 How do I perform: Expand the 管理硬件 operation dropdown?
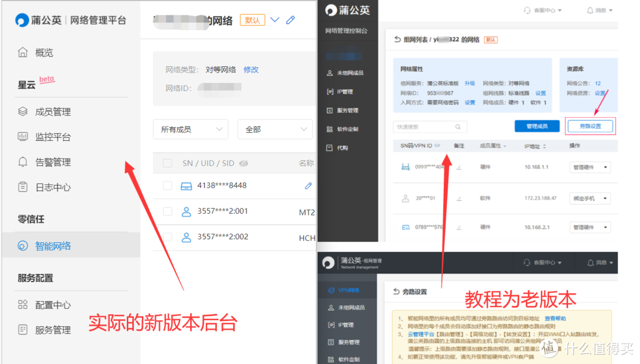click(x=590, y=167)
